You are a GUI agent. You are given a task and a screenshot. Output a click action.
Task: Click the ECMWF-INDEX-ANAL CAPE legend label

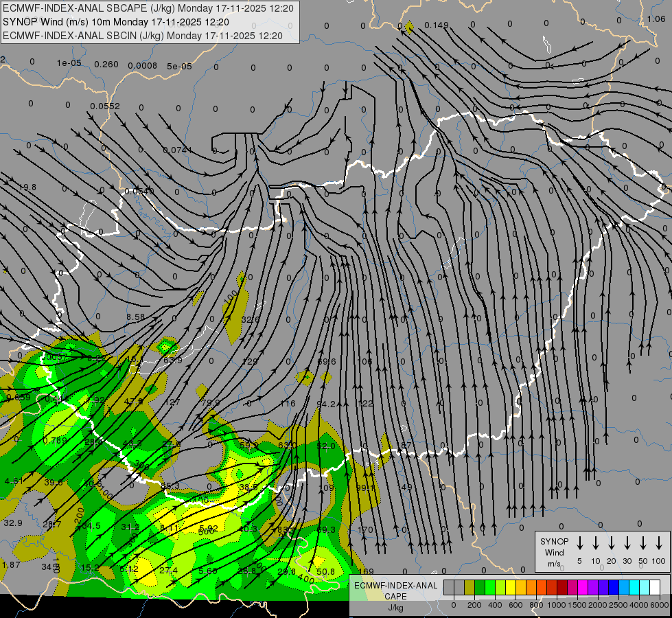coord(395,591)
